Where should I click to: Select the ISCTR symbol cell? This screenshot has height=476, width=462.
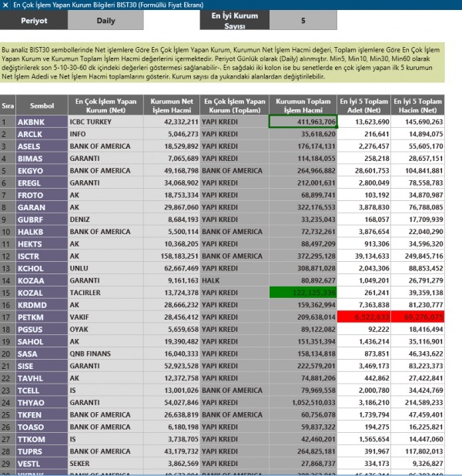click(42, 256)
